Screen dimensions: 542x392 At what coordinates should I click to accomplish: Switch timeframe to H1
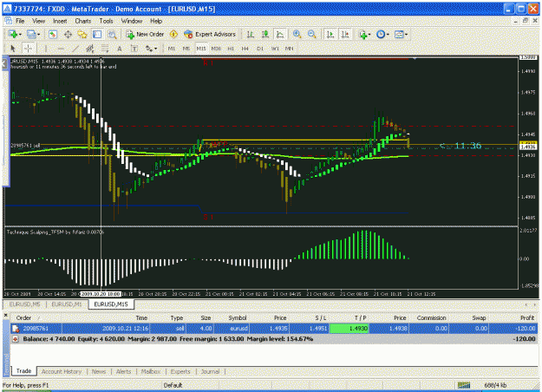(x=231, y=49)
